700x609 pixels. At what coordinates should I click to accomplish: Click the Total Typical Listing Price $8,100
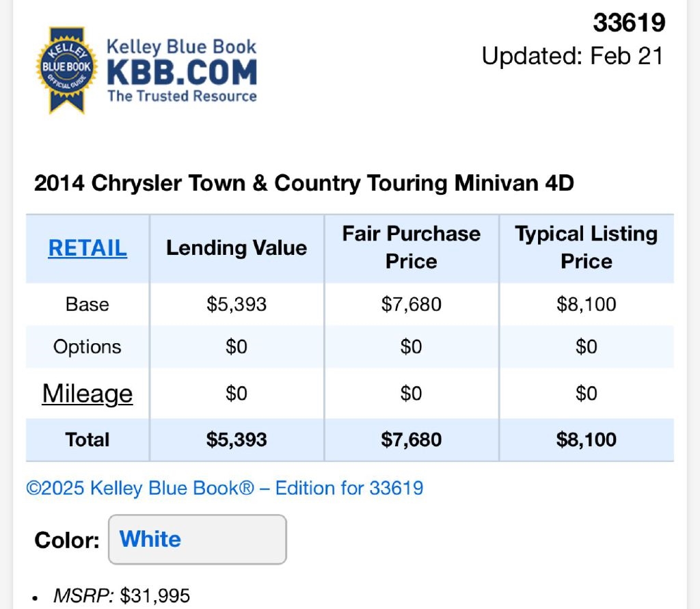pyautogui.click(x=587, y=439)
